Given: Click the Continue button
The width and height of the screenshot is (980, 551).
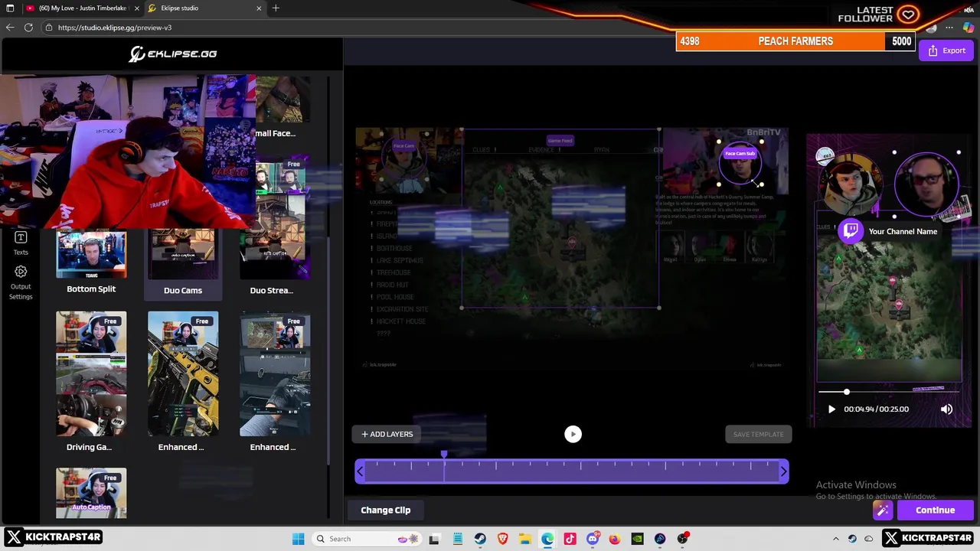Looking at the screenshot, I should 935,510.
